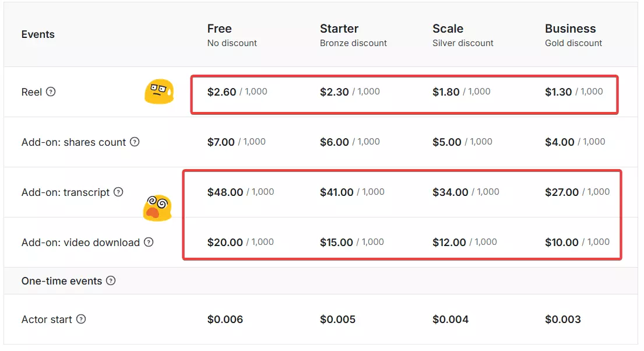Click the $48.00 transcript price

[225, 192]
